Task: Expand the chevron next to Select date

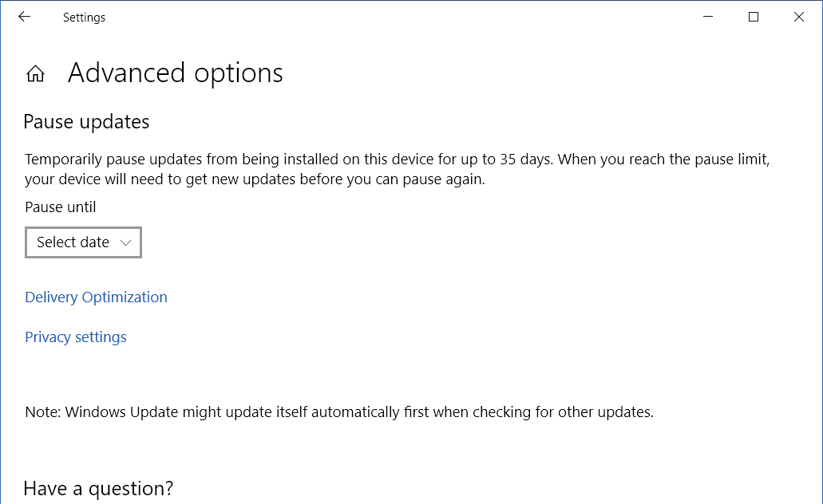Action: [x=125, y=242]
